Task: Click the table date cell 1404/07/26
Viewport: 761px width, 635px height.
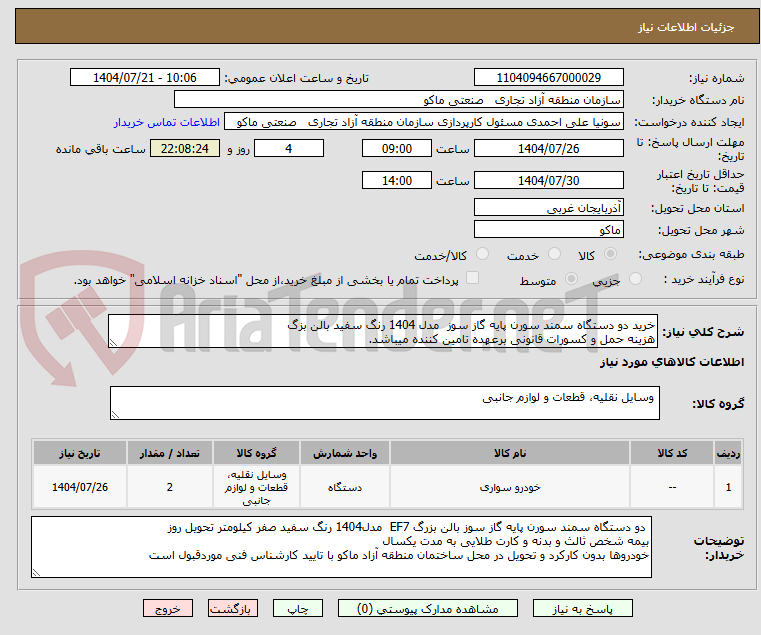Action: [80, 487]
